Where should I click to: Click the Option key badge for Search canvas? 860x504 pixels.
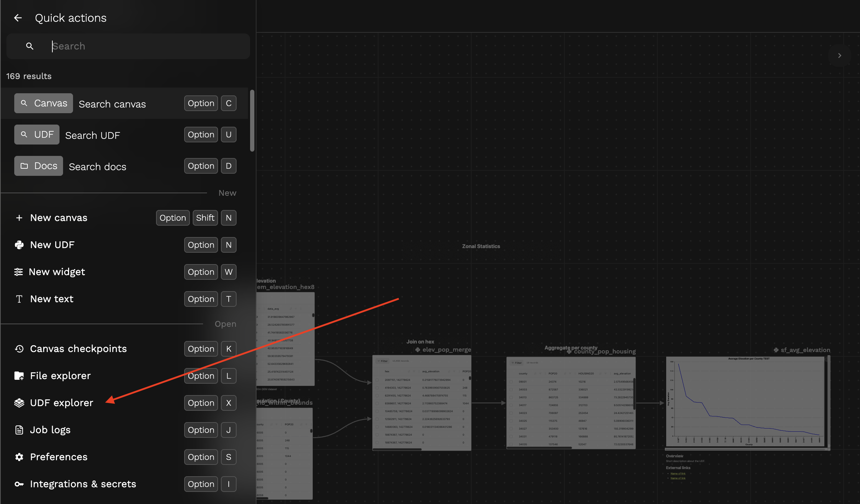click(201, 103)
